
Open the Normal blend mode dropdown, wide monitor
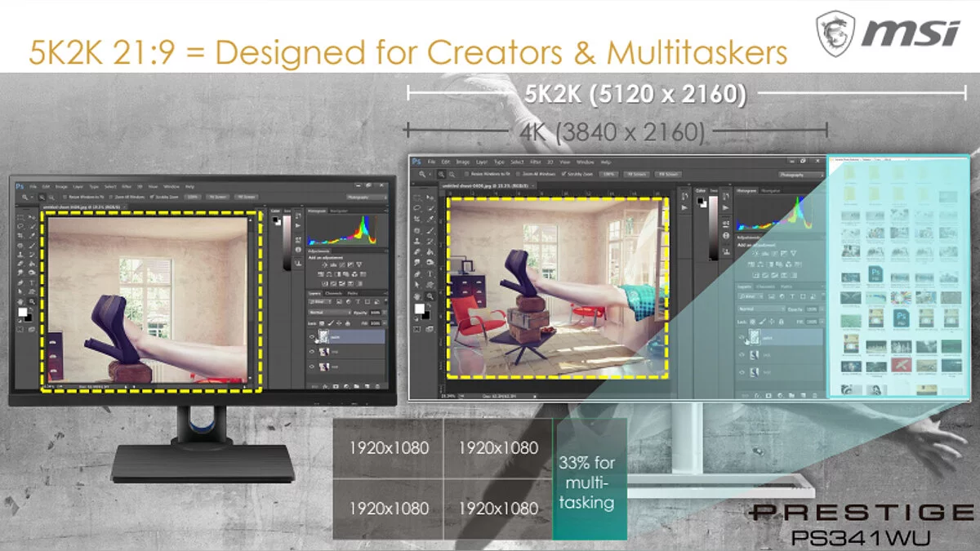(760, 309)
